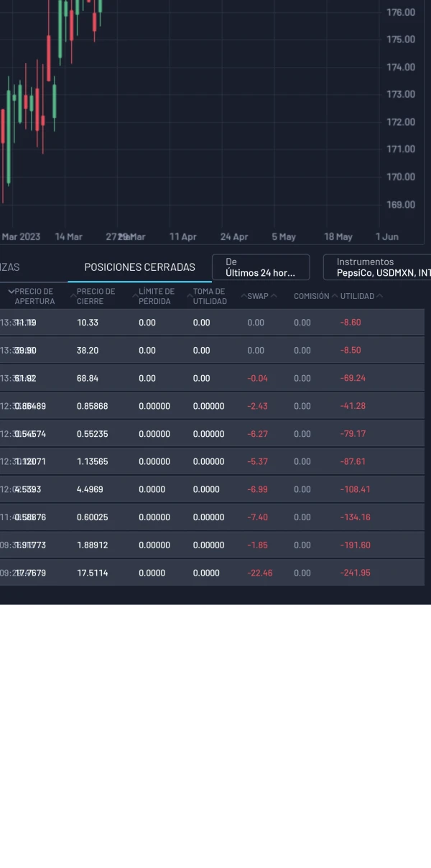This screenshot has height=868, width=431.
Task: Click the 14 Mar date on chart axis
Action: (69, 236)
